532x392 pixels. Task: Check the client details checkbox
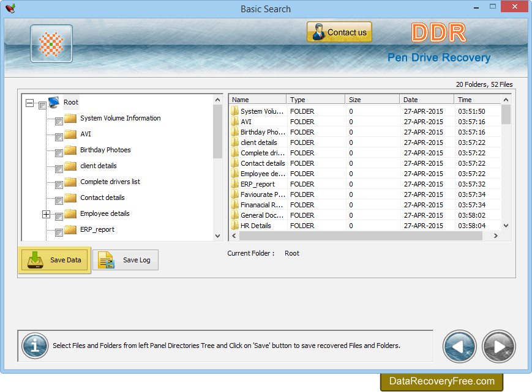pyautogui.click(x=59, y=169)
